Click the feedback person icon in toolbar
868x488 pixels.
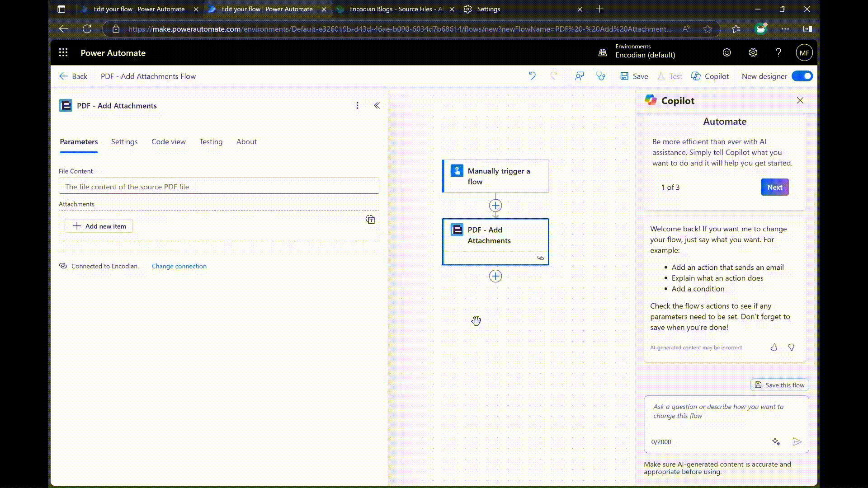pos(579,76)
